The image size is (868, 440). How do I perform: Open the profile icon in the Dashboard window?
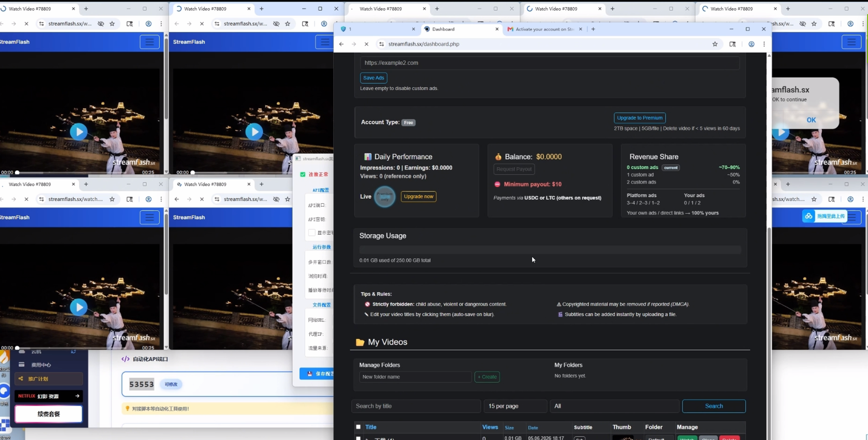coord(752,44)
